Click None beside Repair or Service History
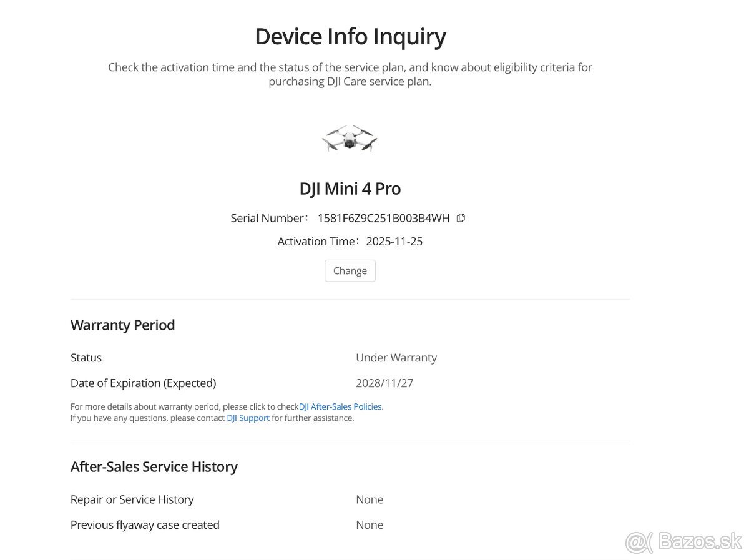The height and width of the screenshot is (560, 749). point(370,499)
